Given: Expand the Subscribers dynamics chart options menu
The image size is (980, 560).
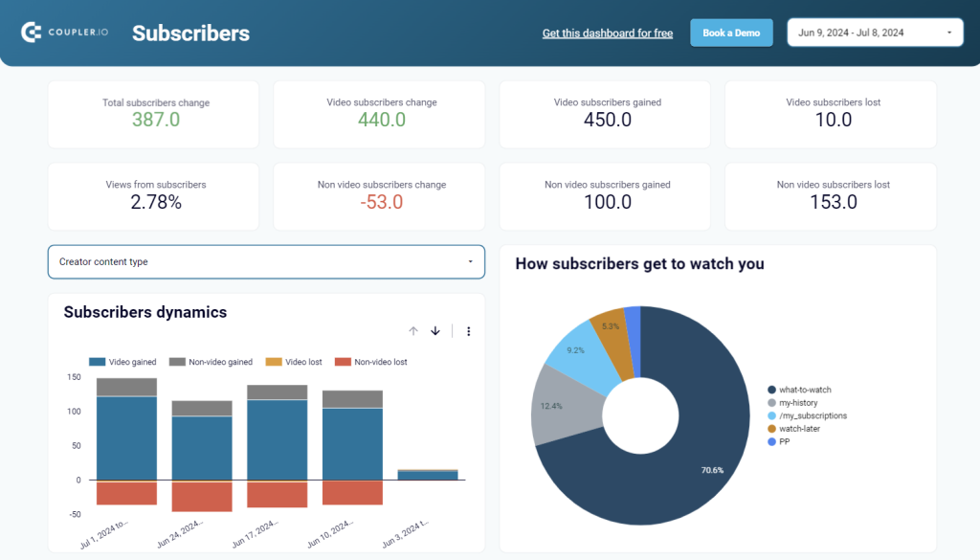Looking at the screenshot, I should (468, 330).
